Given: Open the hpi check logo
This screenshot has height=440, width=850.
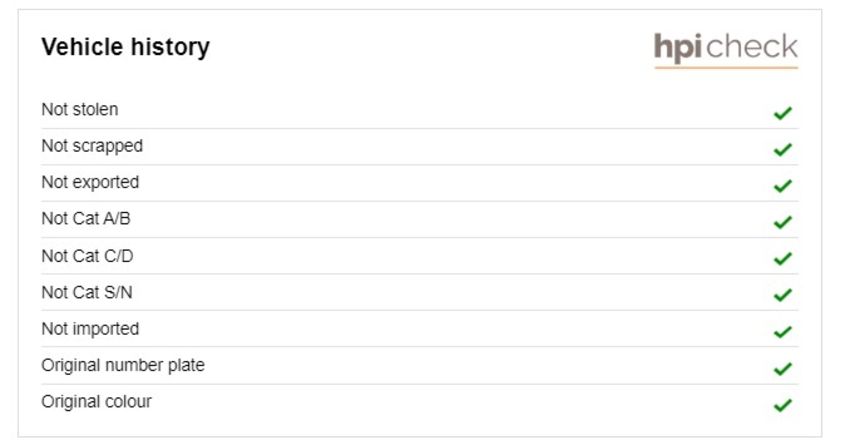Looking at the screenshot, I should coord(726,50).
